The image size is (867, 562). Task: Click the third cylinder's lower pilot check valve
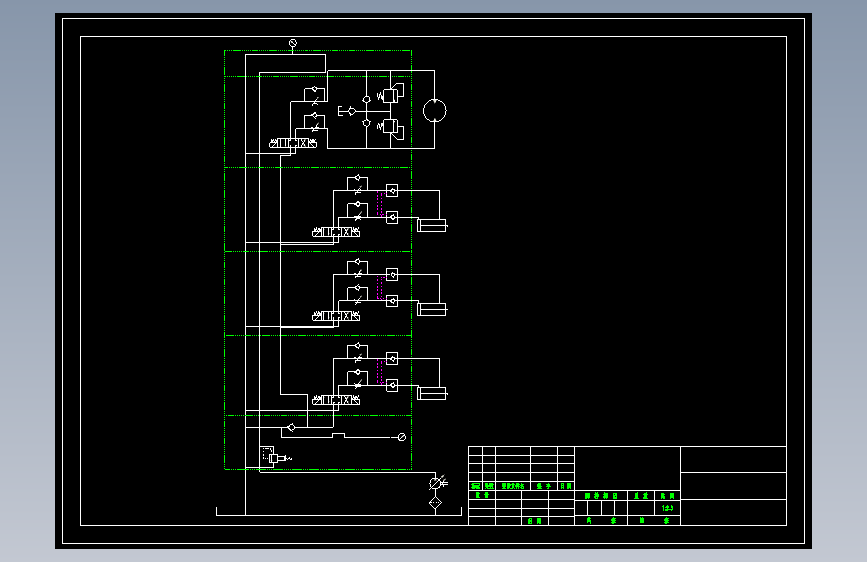coord(392,386)
